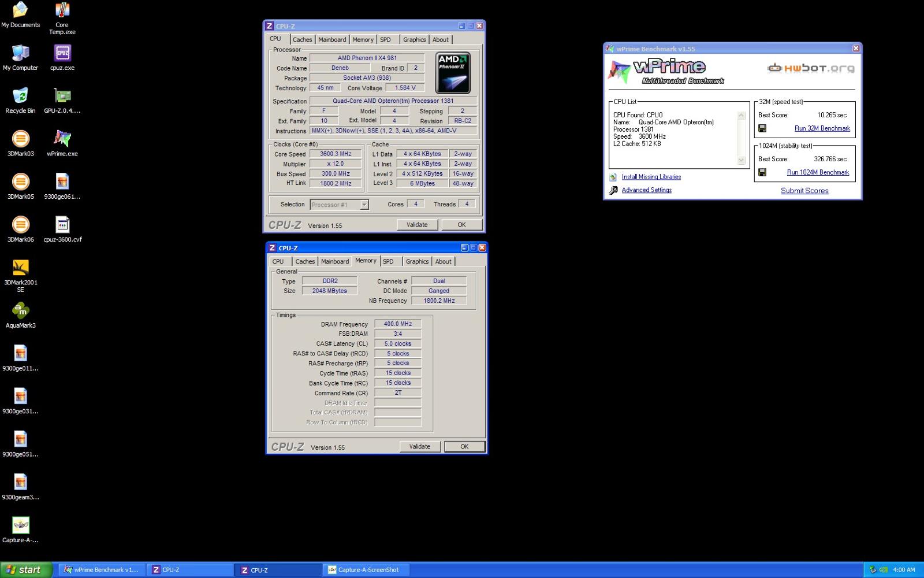Viewport: 924px width, 578px height.
Task: Click OK in top CPU-Z window
Action: tap(461, 225)
